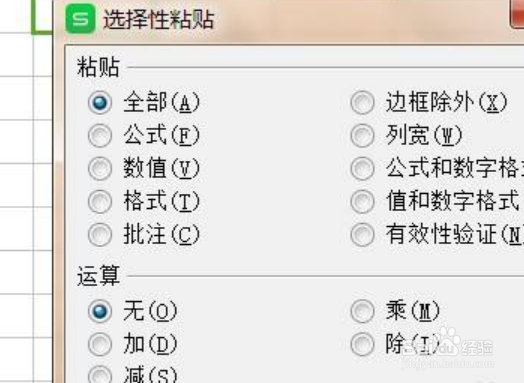Click the green WPS logo icon

[x=80, y=19]
